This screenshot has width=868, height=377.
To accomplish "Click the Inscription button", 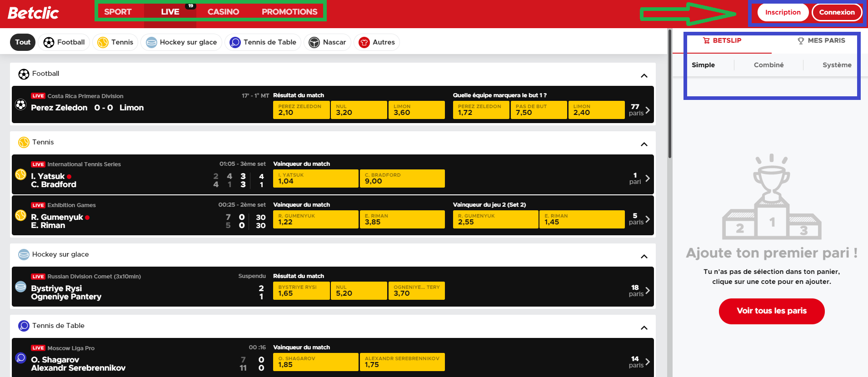I will (x=783, y=12).
